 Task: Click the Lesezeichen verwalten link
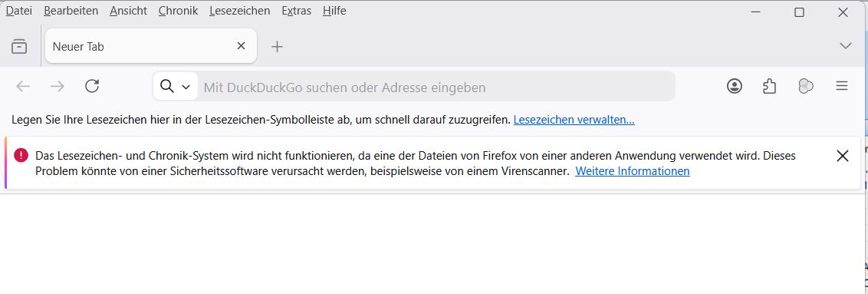tap(574, 120)
